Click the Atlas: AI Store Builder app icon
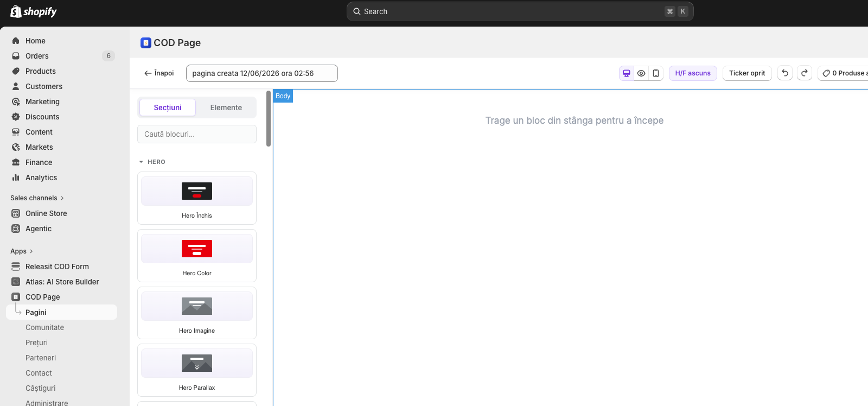The image size is (868, 406). 16,282
